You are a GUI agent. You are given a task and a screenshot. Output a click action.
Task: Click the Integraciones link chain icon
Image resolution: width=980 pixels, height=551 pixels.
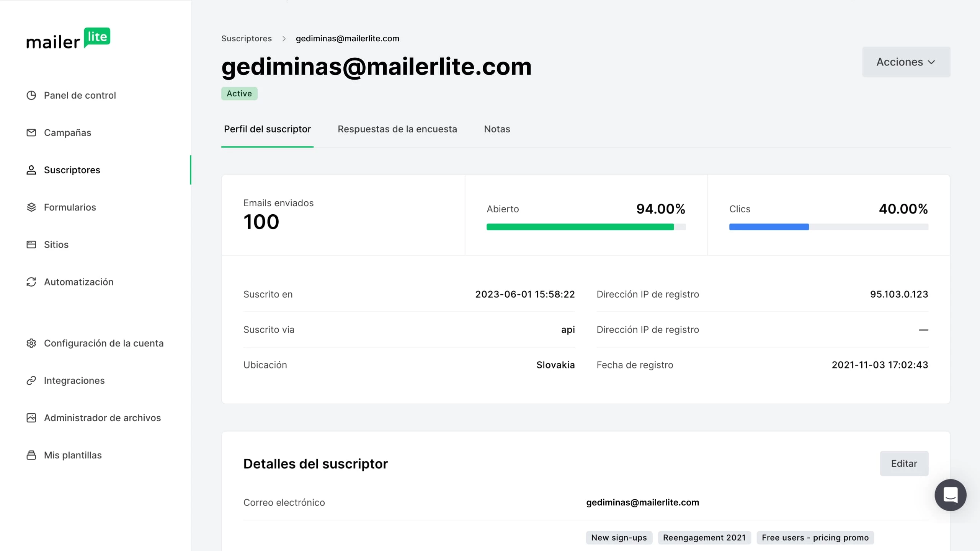point(31,381)
